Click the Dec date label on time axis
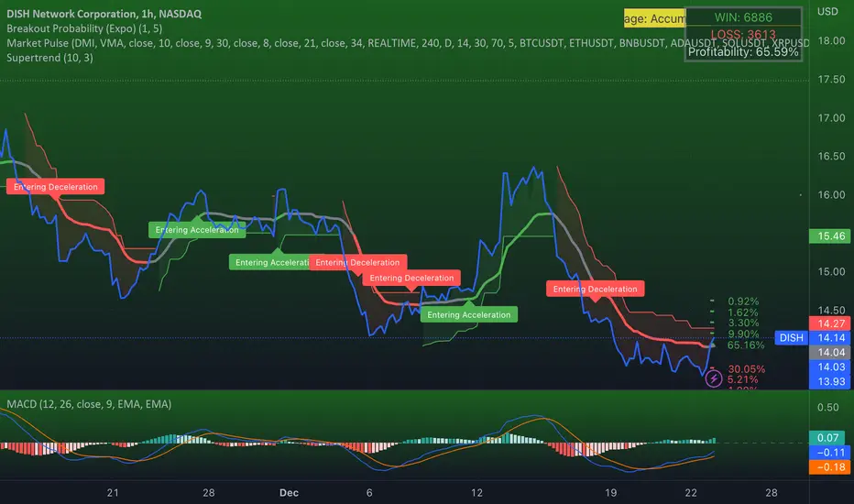This screenshot has height=504, width=854. [289, 493]
